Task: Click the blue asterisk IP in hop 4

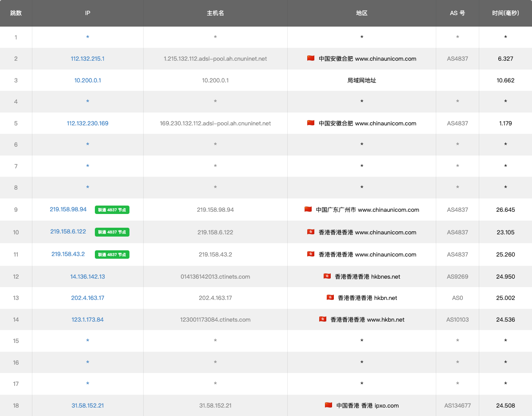Action: (x=88, y=102)
